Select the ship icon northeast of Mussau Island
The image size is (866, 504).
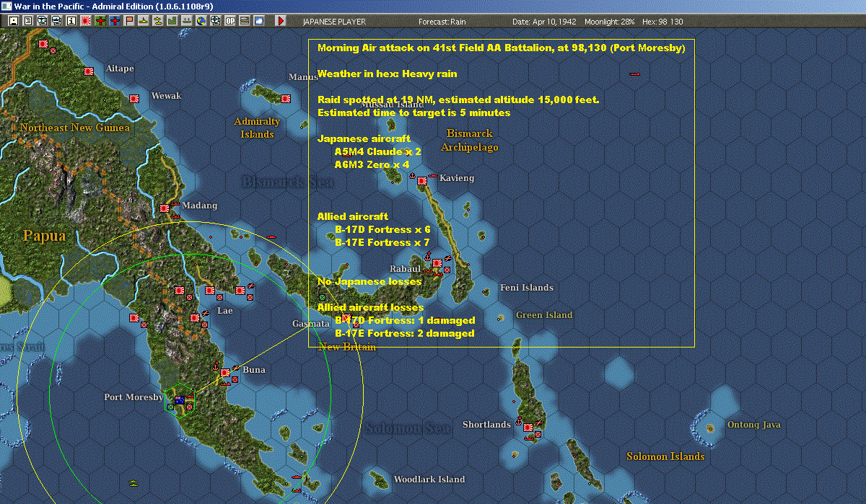[635, 74]
